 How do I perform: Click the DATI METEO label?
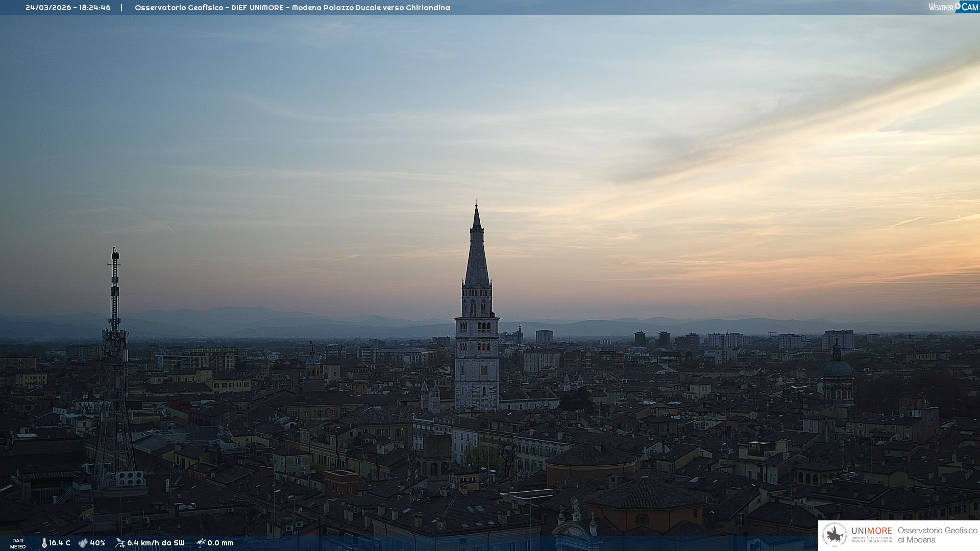(x=18, y=543)
